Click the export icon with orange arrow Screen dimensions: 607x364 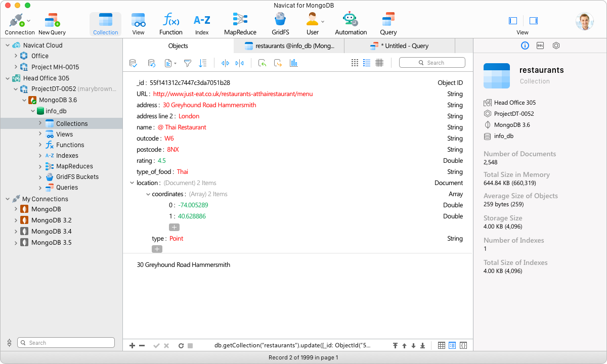(x=278, y=63)
